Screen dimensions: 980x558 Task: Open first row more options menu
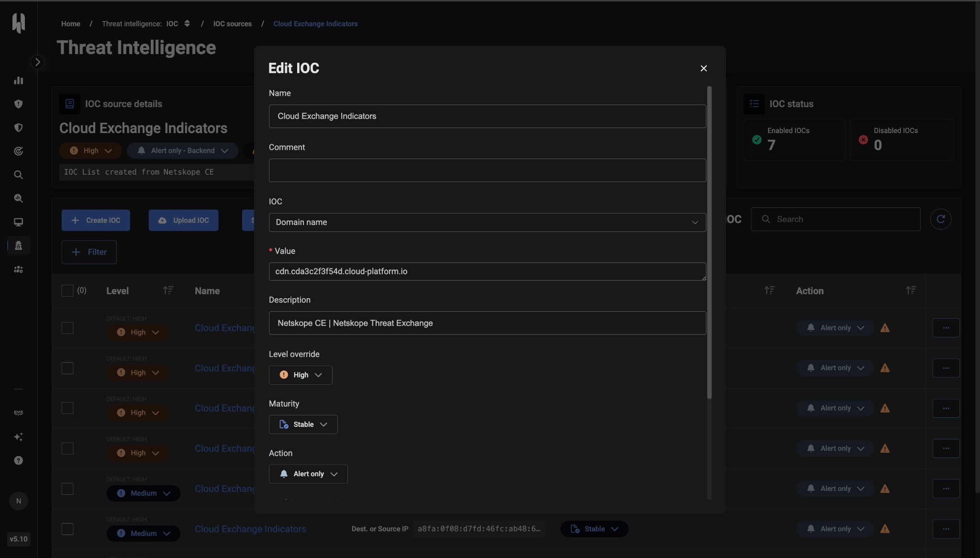946,328
